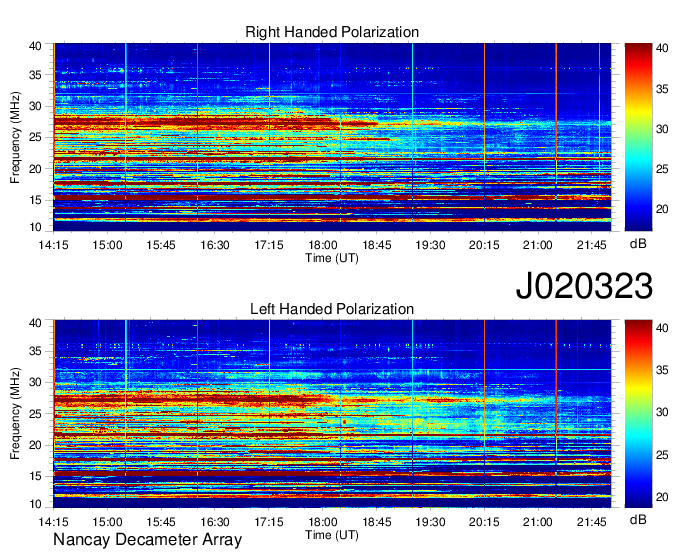The height and width of the screenshot is (552, 680).
Task: Click 10 MHz frequency tick of Right Handed plot
Action: point(35,227)
